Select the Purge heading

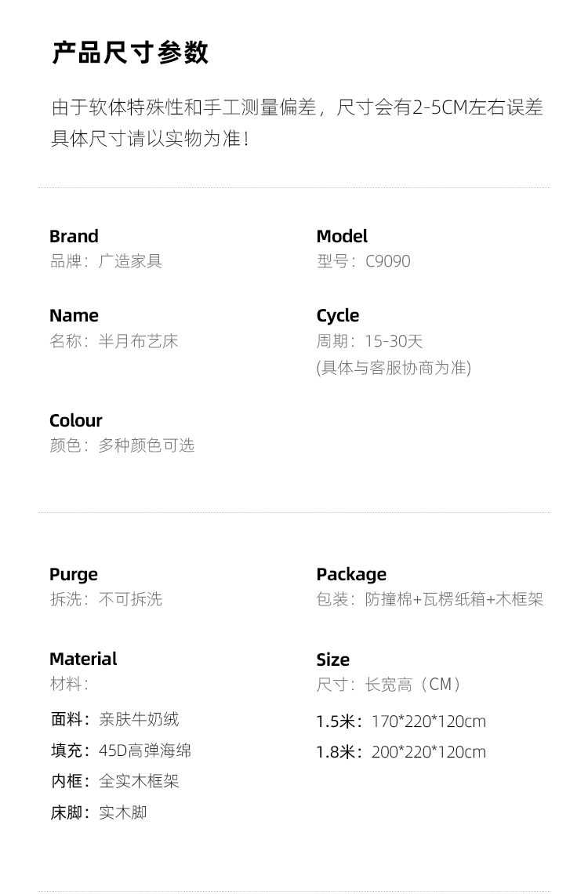[74, 574]
